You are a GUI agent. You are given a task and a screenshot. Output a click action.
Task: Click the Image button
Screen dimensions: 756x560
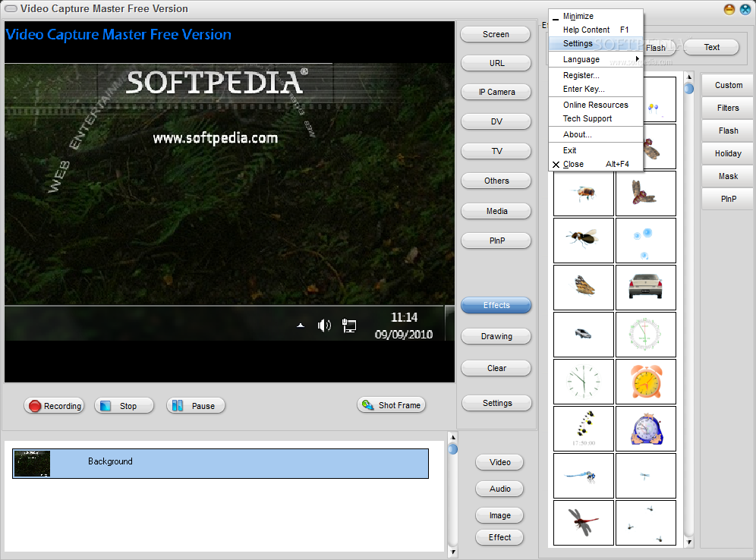pos(499,515)
